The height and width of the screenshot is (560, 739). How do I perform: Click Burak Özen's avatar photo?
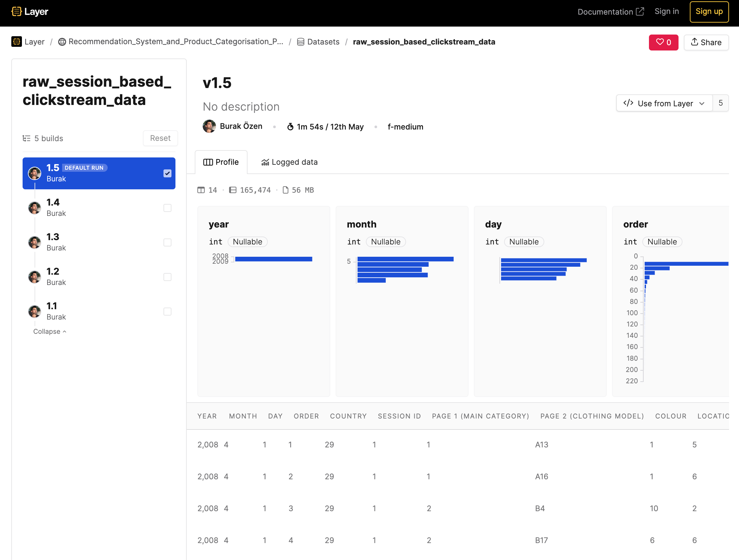tap(209, 127)
